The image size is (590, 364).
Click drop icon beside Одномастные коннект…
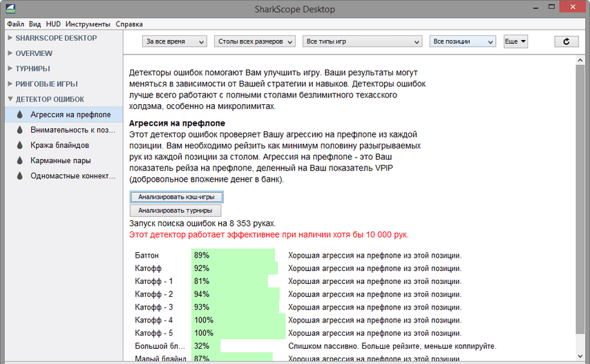point(20,176)
